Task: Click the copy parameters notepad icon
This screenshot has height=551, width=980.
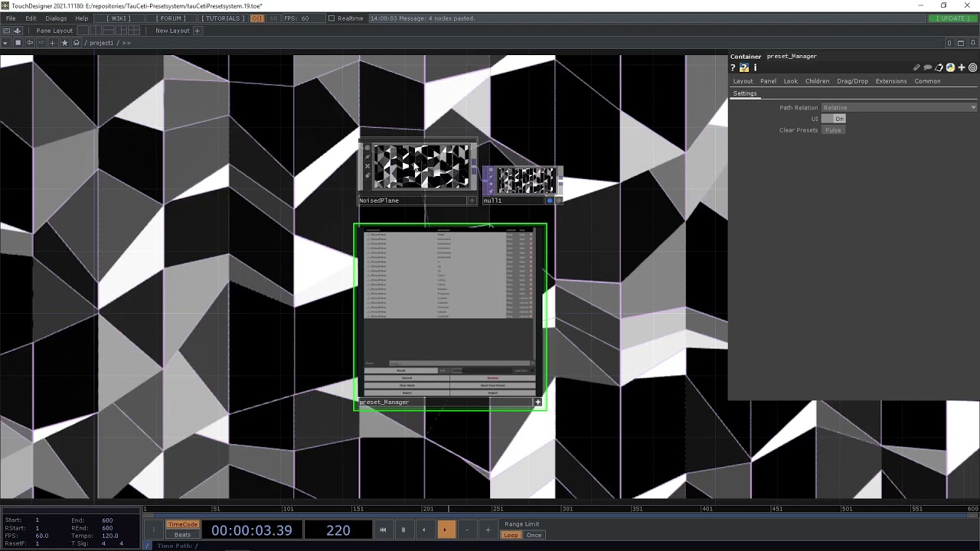Action: (939, 67)
